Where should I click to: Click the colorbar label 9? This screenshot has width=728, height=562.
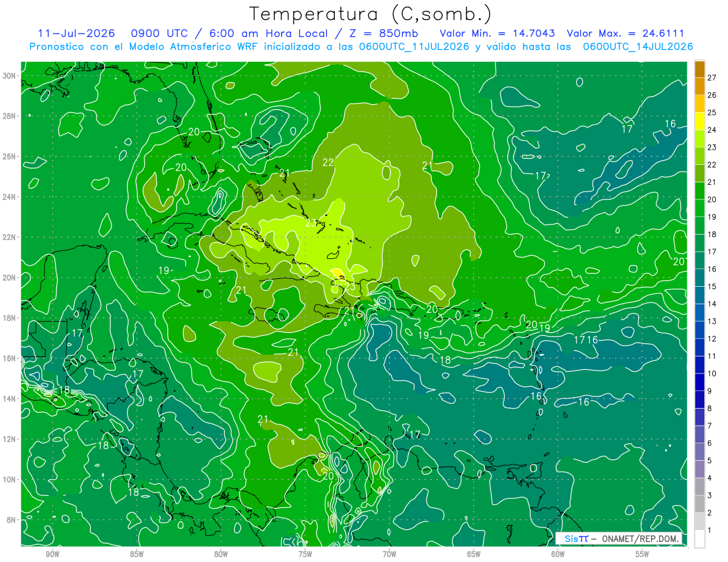coord(710,391)
